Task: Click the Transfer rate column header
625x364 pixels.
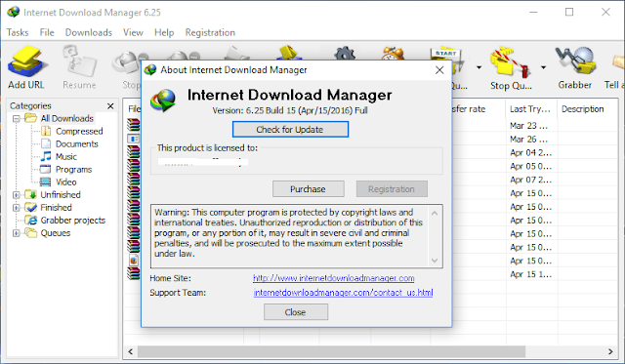Action: [469, 109]
